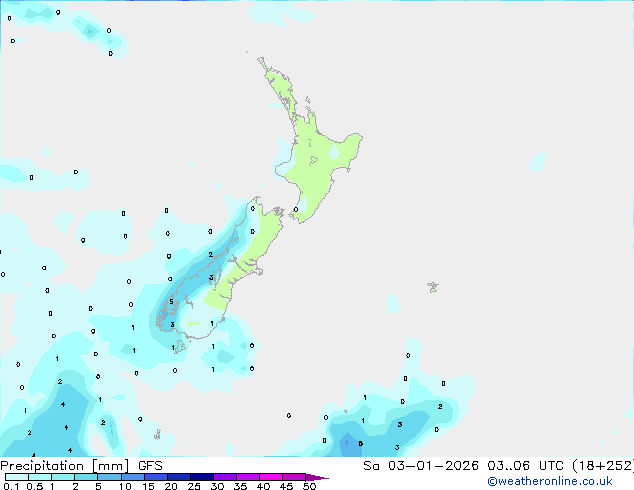
Task: Click the '40' legend scale label
Action: pyautogui.click(x=263, y=486)
